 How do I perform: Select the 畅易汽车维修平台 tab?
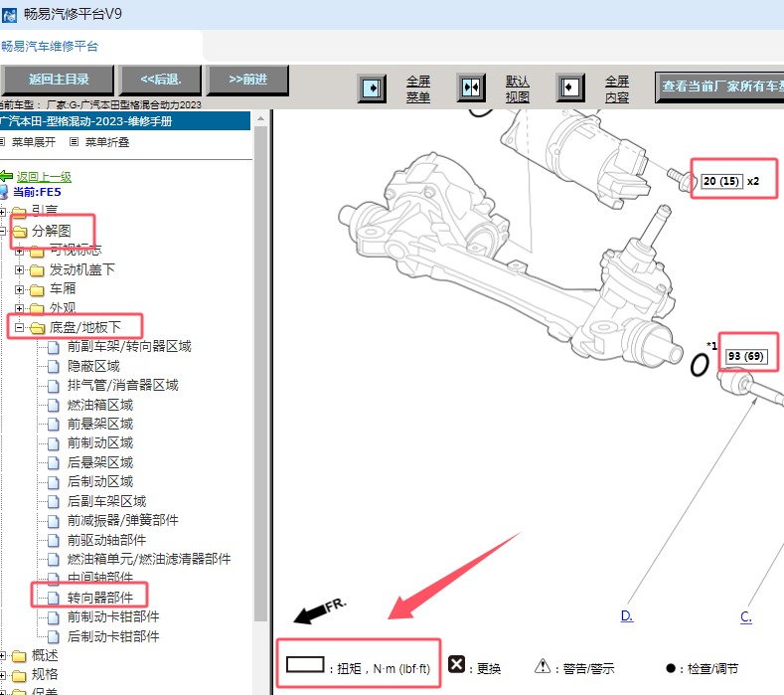(50, 47)
